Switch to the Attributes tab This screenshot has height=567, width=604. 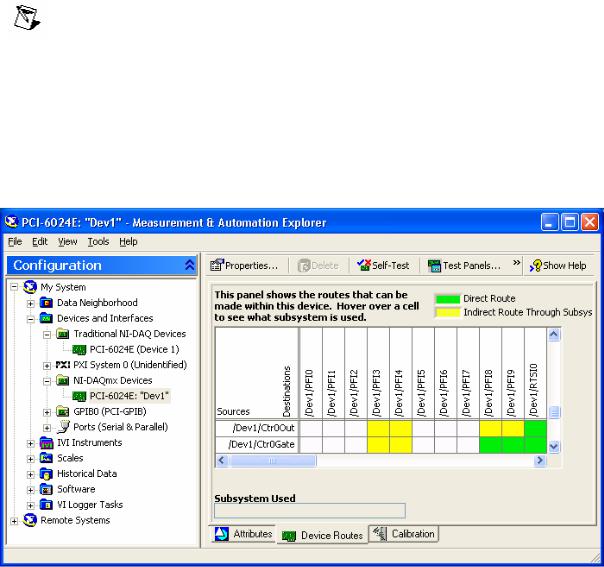pyautogui.click(x=243, y=534)
